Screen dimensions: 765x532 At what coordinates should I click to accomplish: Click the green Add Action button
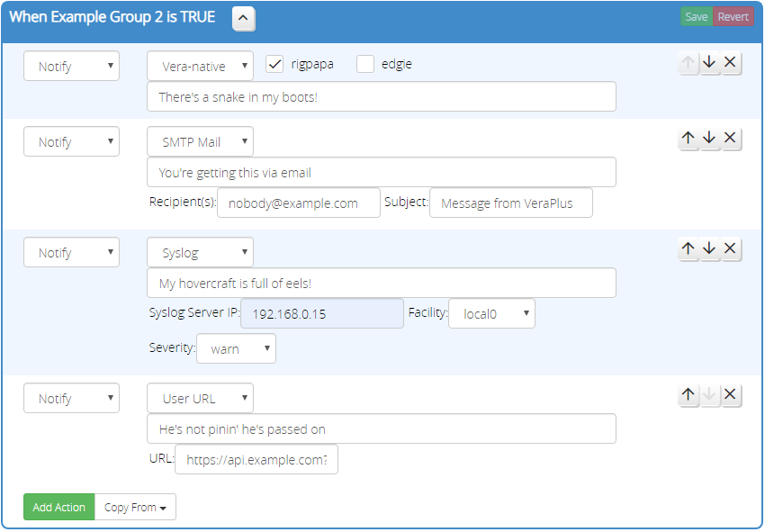58,507
